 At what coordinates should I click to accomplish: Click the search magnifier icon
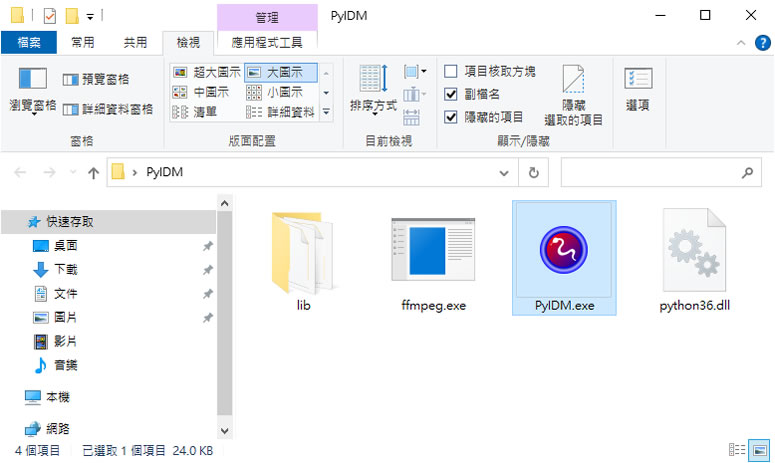747,172
